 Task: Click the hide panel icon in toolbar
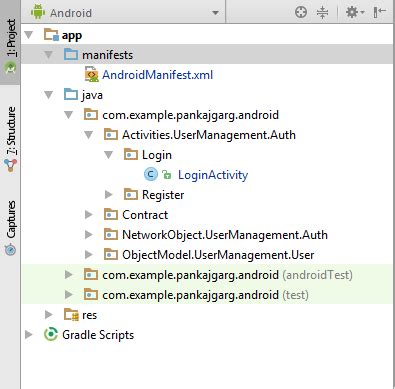tap(380, 13)
